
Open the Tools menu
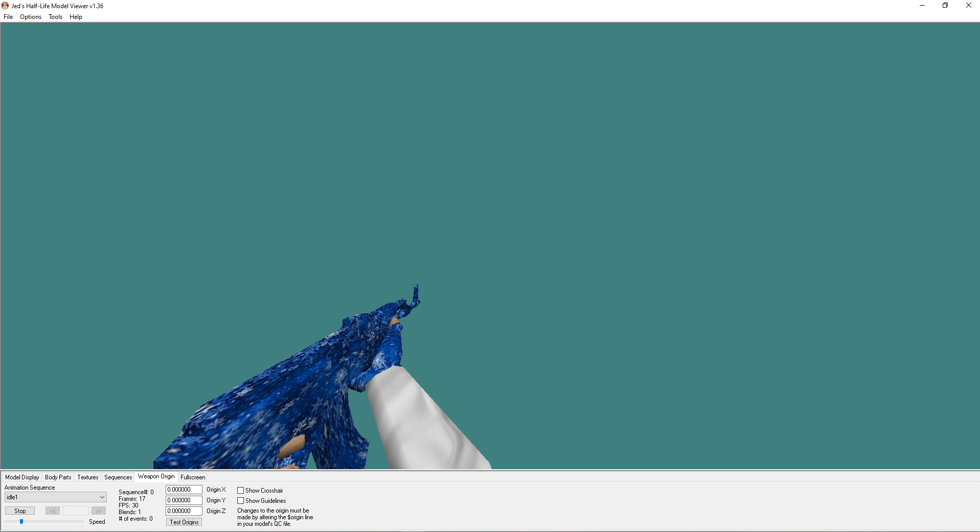click(55, 17)
